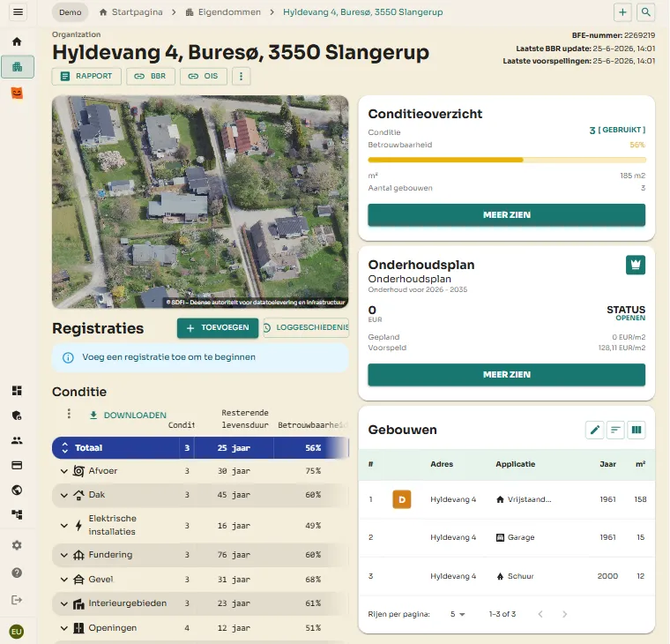Go to next page in Gebouwen table
670x644 pixels.
pyautogui.click(x=564, y=614)
